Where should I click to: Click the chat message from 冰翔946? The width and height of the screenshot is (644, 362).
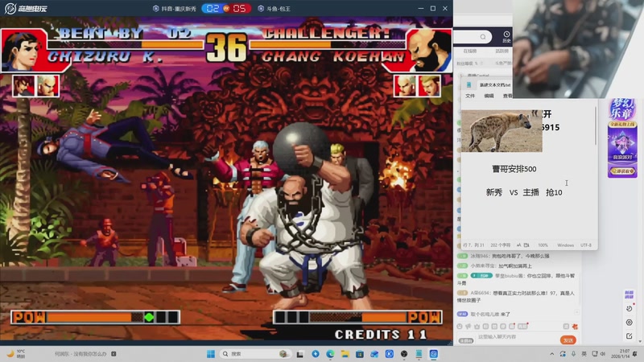tap(504, 256)
